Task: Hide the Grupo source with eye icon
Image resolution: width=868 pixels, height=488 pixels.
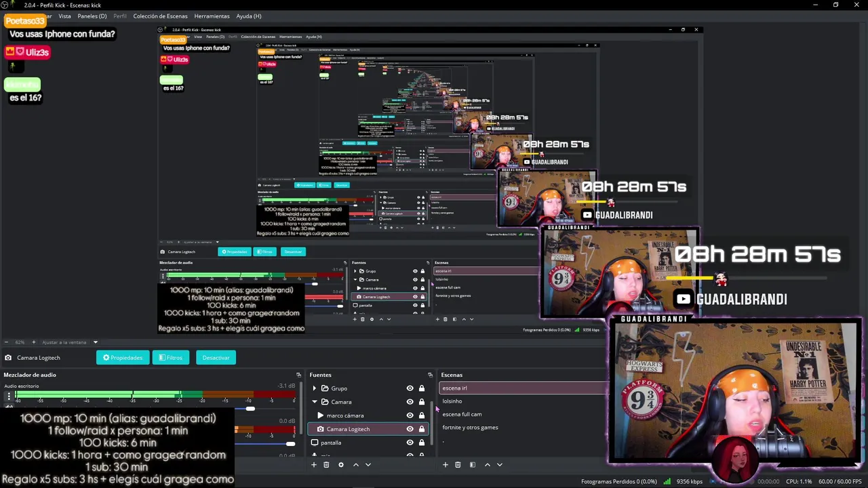Action: click(410, 388)
